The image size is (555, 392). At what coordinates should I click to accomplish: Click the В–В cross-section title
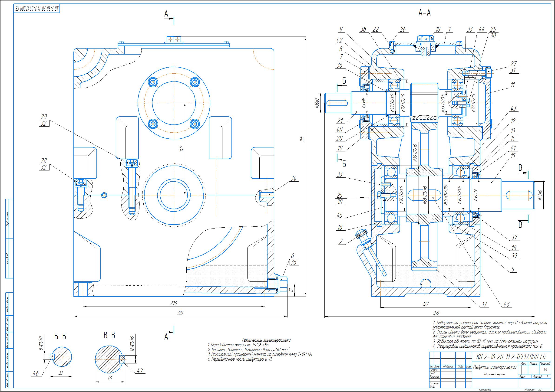coord(109,336)
